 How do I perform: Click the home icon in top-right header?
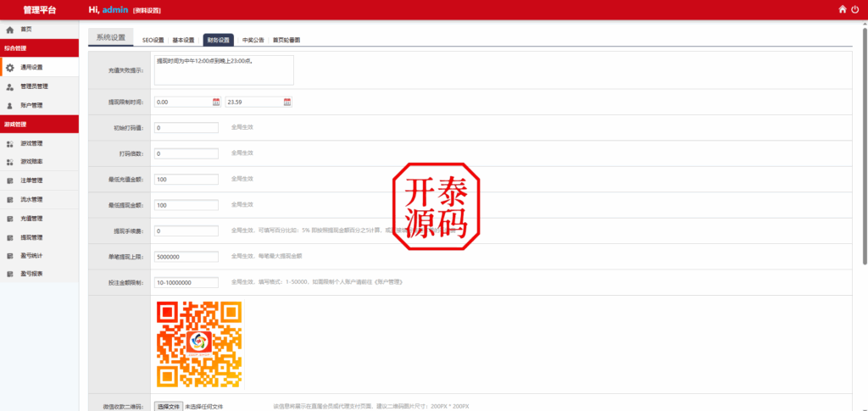coord(843,9)
